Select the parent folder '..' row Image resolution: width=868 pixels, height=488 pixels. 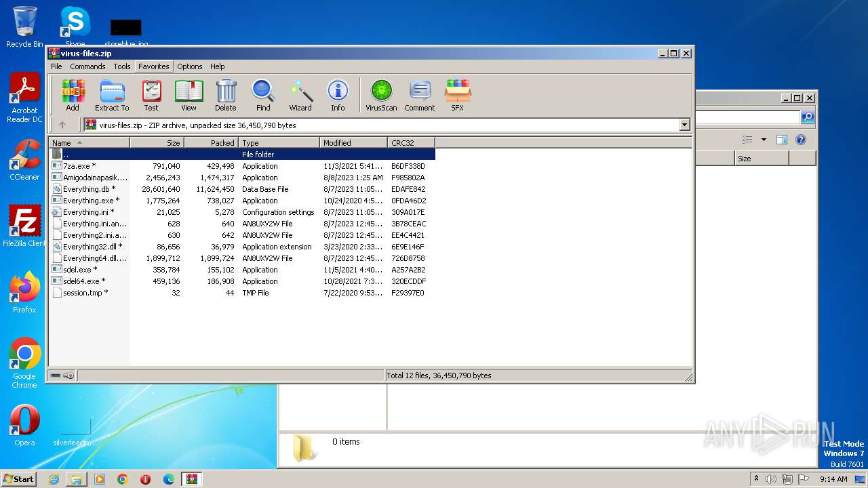point(242,155)
